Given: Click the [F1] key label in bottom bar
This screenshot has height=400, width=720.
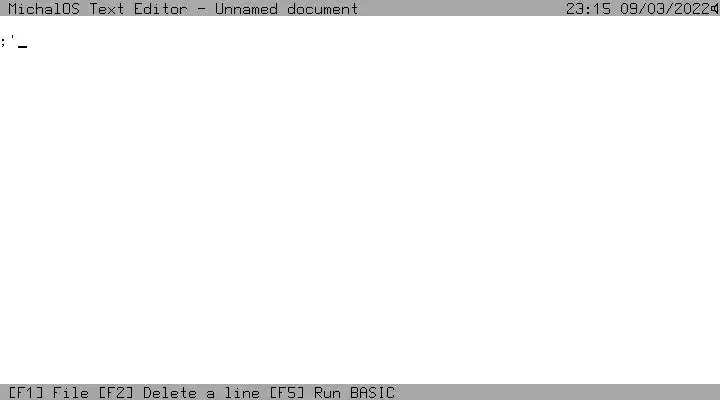Looking at the screenshot, I should [x=26, y=393].
